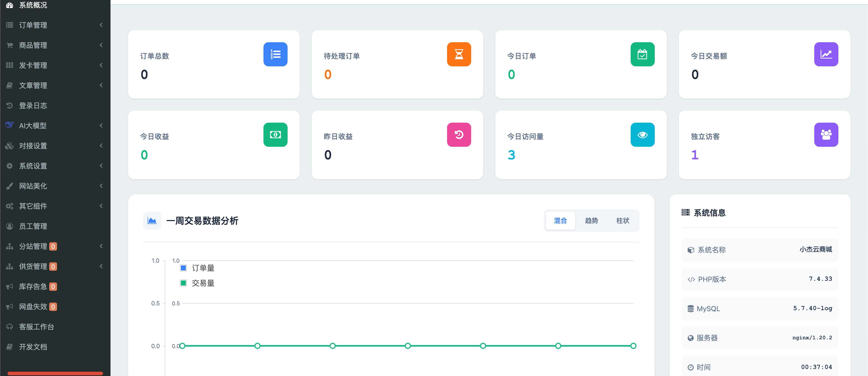Viewport: 868px width, 376px height.
Task: Expand the 对接设置 sidebar menu
Action: tap(55, 146)
